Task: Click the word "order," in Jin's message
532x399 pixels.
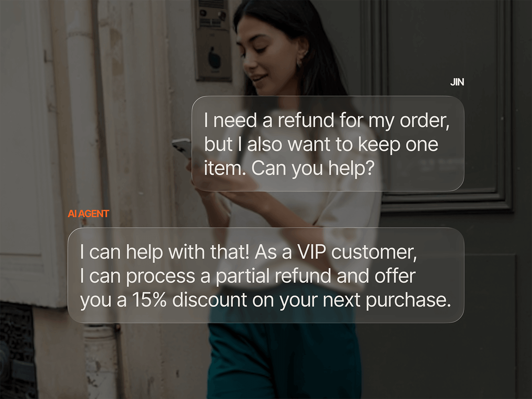Action: coord(425,120)
